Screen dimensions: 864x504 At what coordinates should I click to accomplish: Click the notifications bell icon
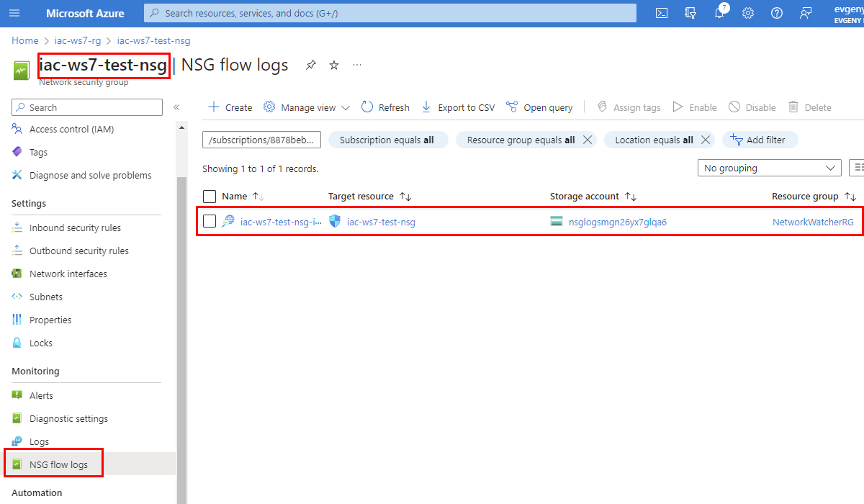coord(719,13)
